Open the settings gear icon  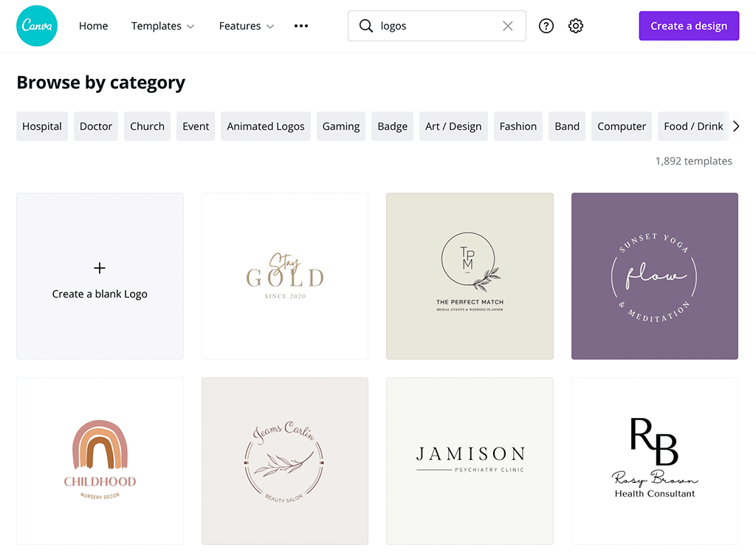pyautogui.click(x=576, y=26)
